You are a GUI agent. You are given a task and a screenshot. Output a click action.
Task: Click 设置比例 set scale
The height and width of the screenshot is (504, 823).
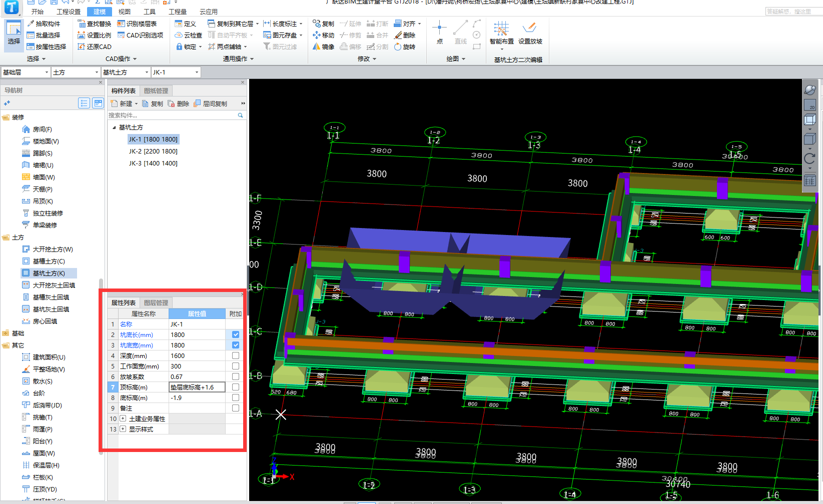[x=95, y=35]
